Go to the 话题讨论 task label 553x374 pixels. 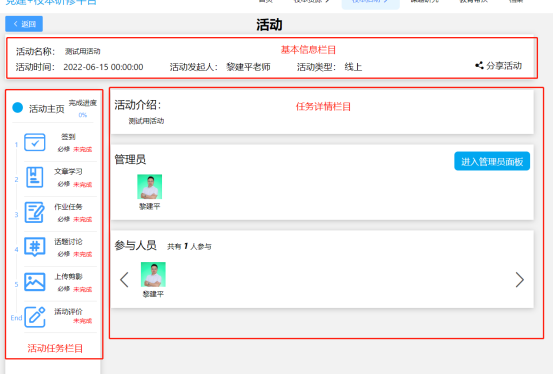pos(68,242)
